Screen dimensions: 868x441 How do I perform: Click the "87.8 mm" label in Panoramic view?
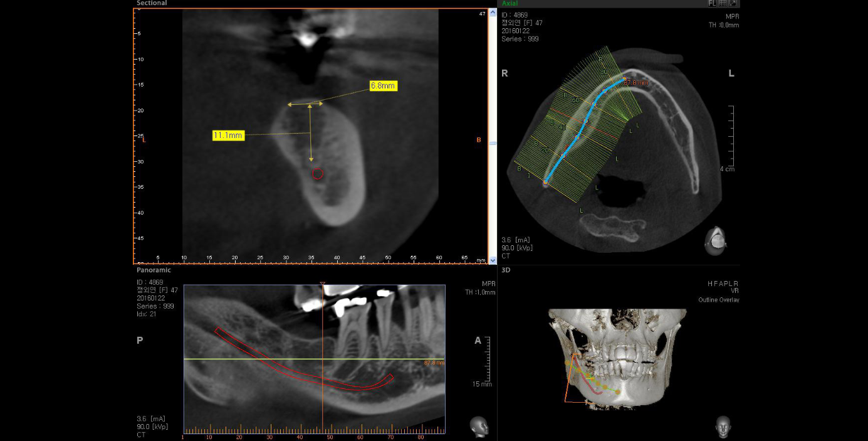click(x=434, y=363)
